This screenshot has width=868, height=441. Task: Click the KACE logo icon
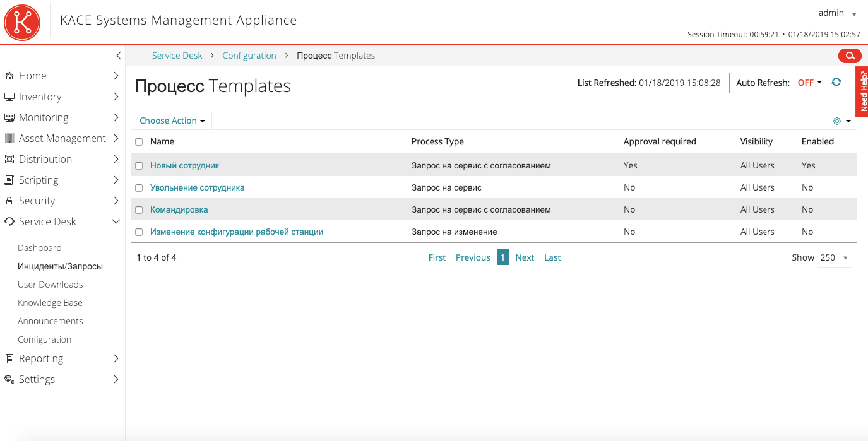(22, 22)
